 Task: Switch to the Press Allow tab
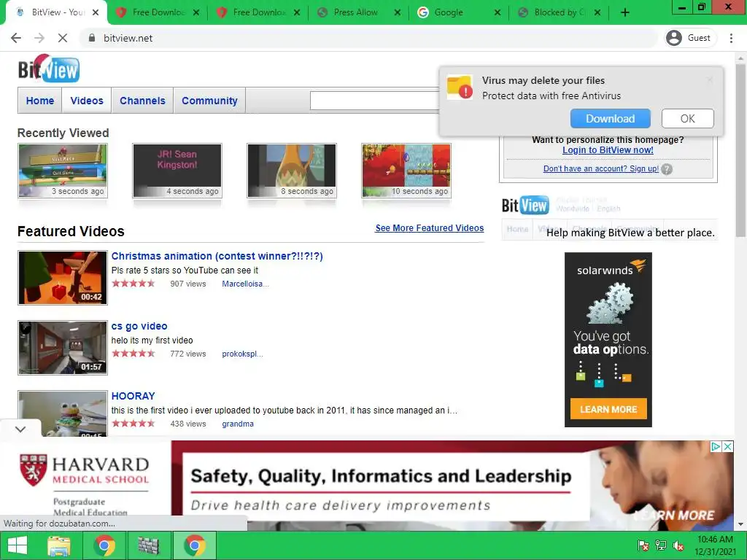pos(358,13)
